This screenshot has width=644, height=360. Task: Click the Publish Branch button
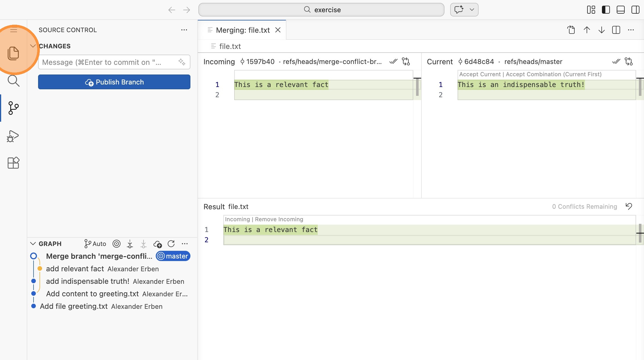pyautogui.click(x=114, y=82)
